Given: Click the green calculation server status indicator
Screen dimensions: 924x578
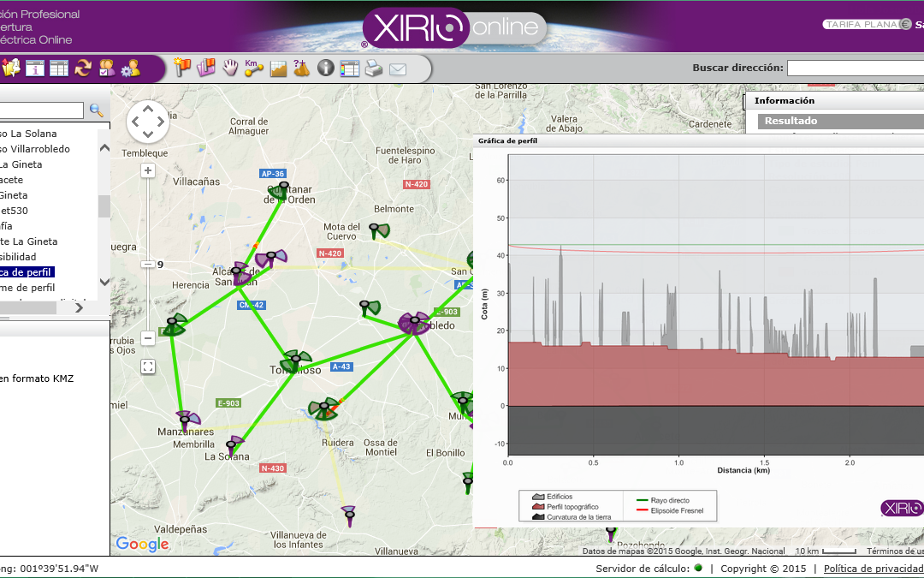Looking at the screenshot, I should (699, 568).
